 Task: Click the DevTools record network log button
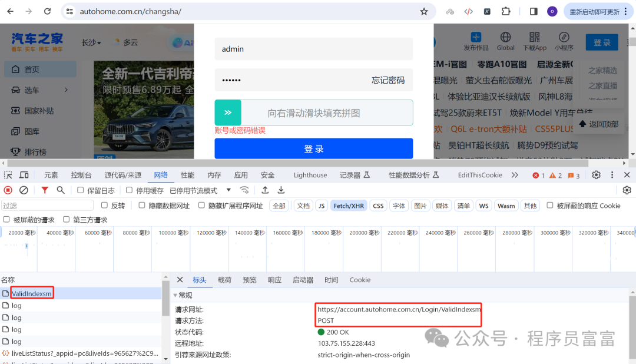tap(8, 190)
